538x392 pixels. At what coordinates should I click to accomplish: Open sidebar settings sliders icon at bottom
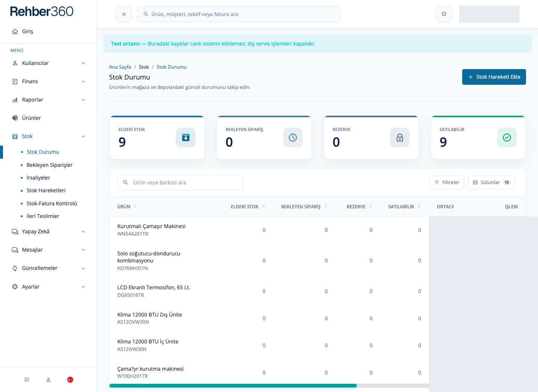tap(27, 380)
